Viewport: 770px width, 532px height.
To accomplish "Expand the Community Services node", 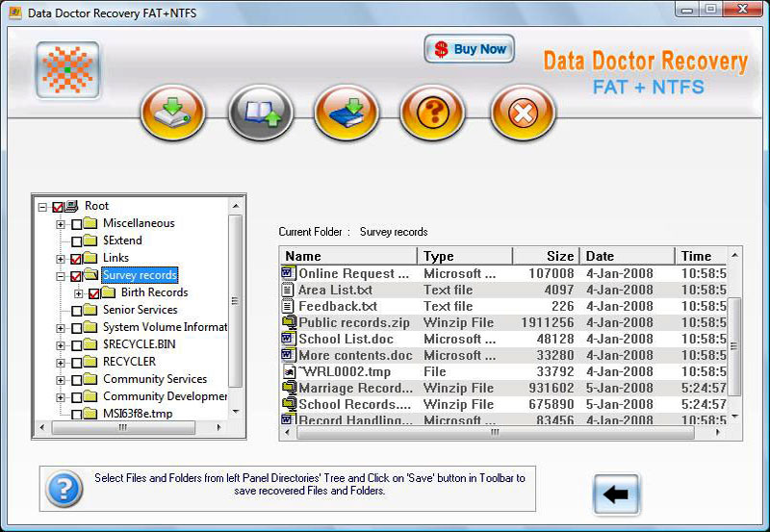I will [61, 380].
